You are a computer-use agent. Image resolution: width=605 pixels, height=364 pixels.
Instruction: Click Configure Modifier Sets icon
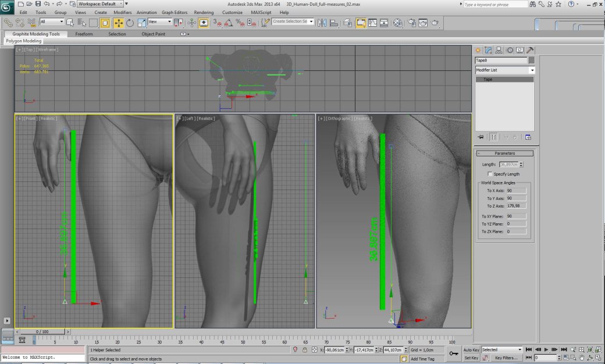[x=528, y=137]
